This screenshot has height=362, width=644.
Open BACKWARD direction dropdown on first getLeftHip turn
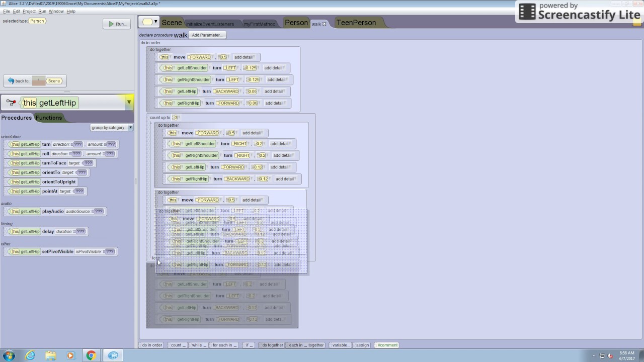(227, 92)
